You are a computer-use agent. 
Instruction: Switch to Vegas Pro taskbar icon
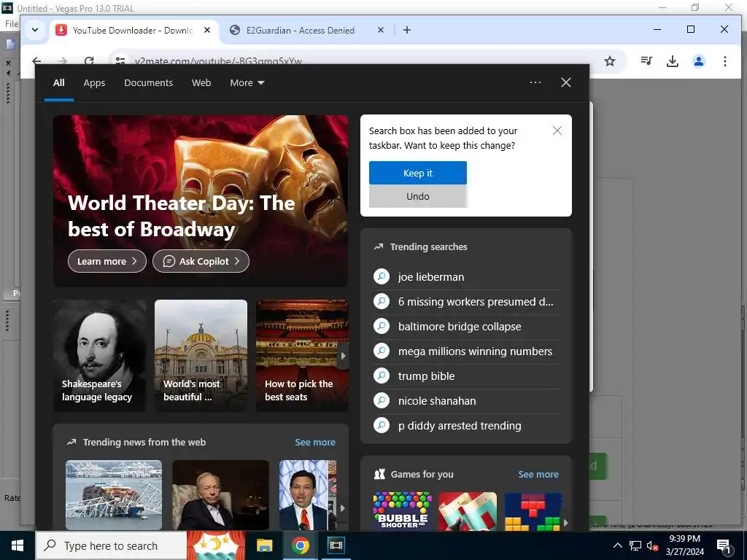(336, 545)
